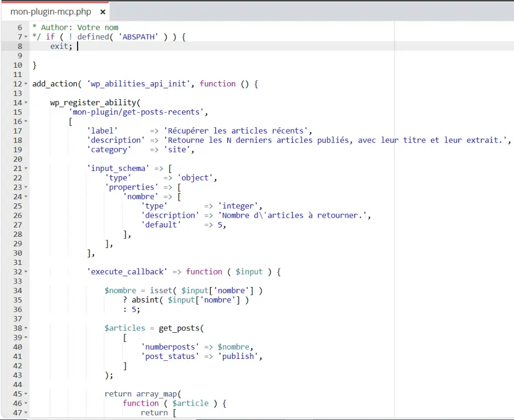514x420 pixels.
Task: Click the 'numberposts' key
Action: 170,347
